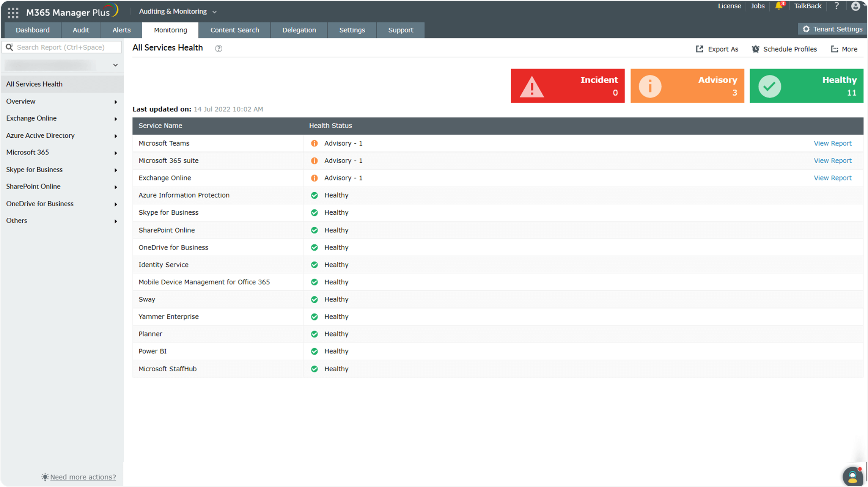Screen dimensions: 868x487
Task: Click the search magnifier in report search
Action: pos(10,47)
